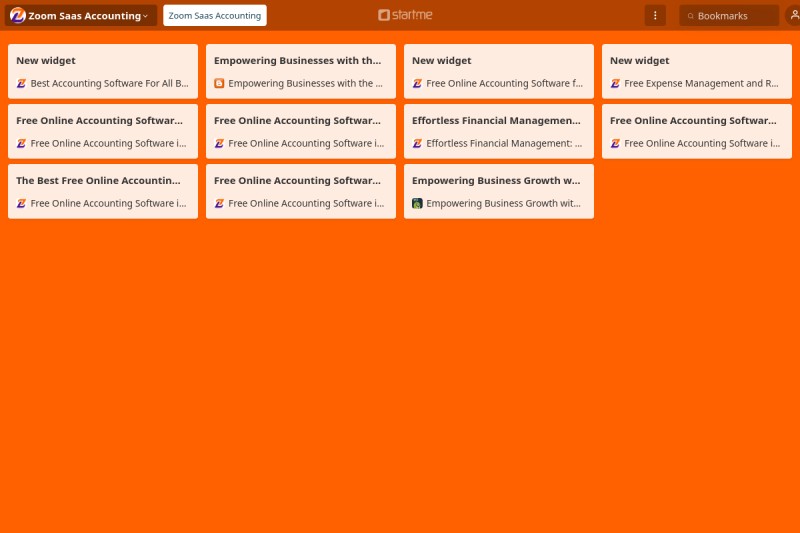Screen dimensions: 800x533
Task: Click green favicon beside Empowering Business Growth link
Action: pyautogui.click(x=417, y=204)
